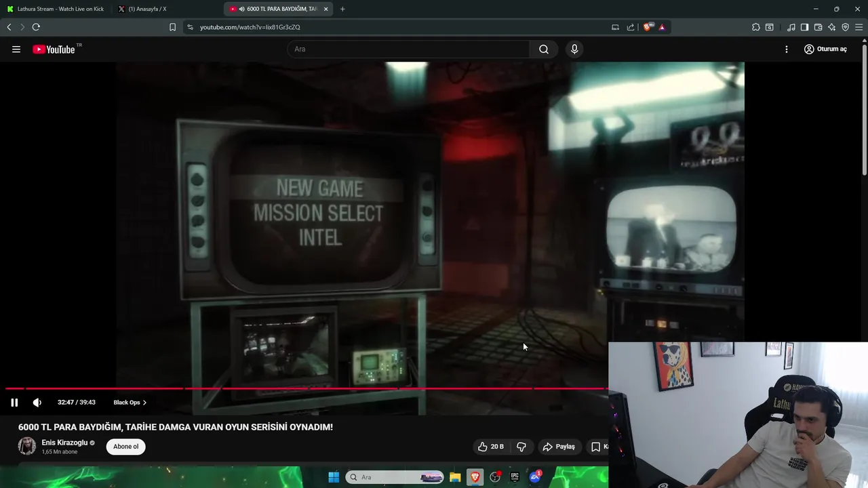868x488 pixels.
Task: Click the video title 6000 TL PARA BAYDIĞIM
Action: [176, 427]
